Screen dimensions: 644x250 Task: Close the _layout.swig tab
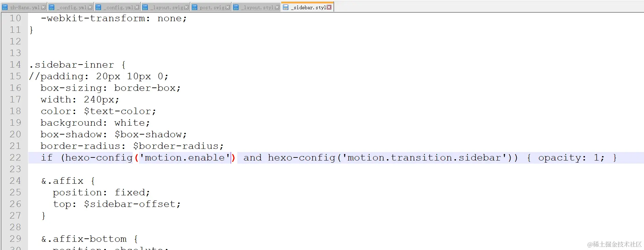point(186,7)
